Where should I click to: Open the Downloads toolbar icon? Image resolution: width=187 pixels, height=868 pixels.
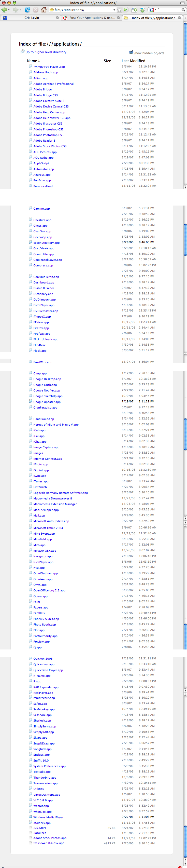[x=142, y=10]
